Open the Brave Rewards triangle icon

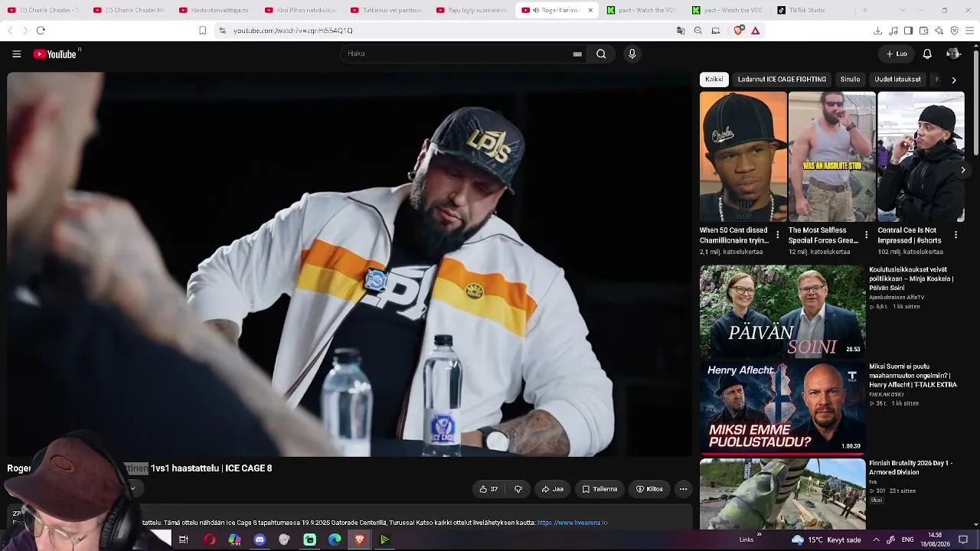tap(756, 31)
